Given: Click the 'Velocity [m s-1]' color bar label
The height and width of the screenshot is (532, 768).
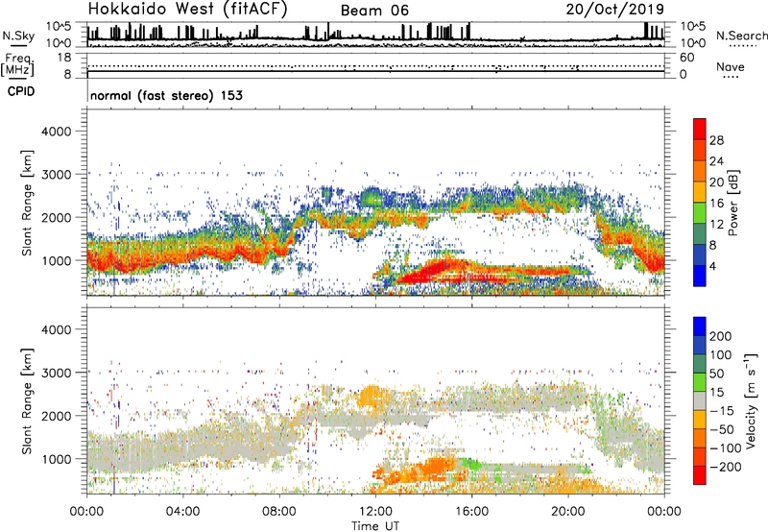Looking at the screenshot, I should (750, 401).
